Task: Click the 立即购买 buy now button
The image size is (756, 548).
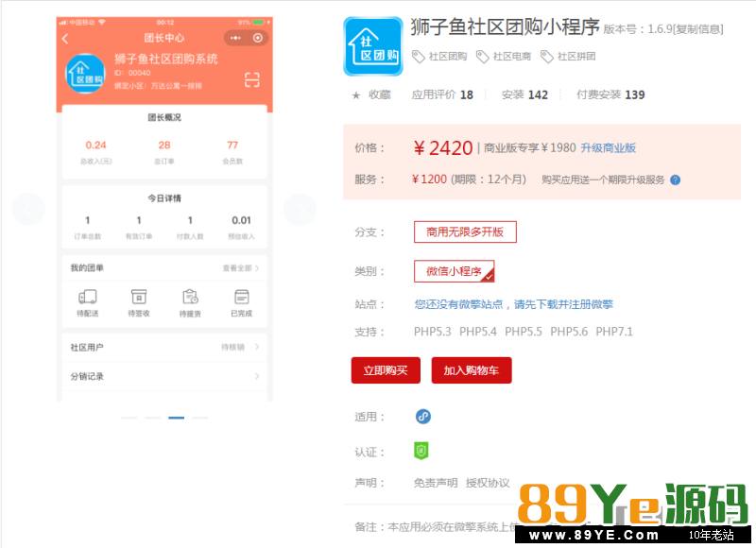Action: coord(386,370)
